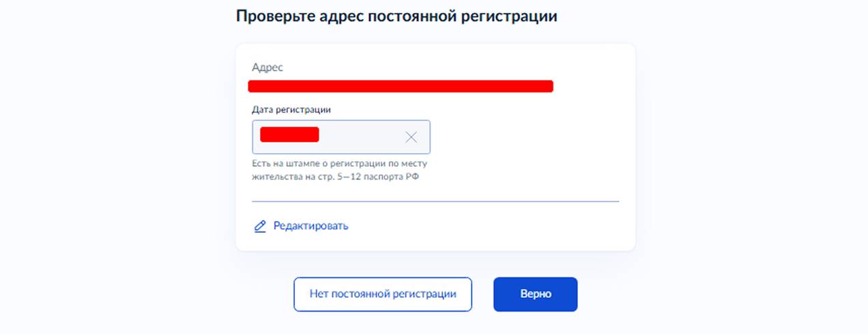Click the redacted date value inside the field

[289, 135]
